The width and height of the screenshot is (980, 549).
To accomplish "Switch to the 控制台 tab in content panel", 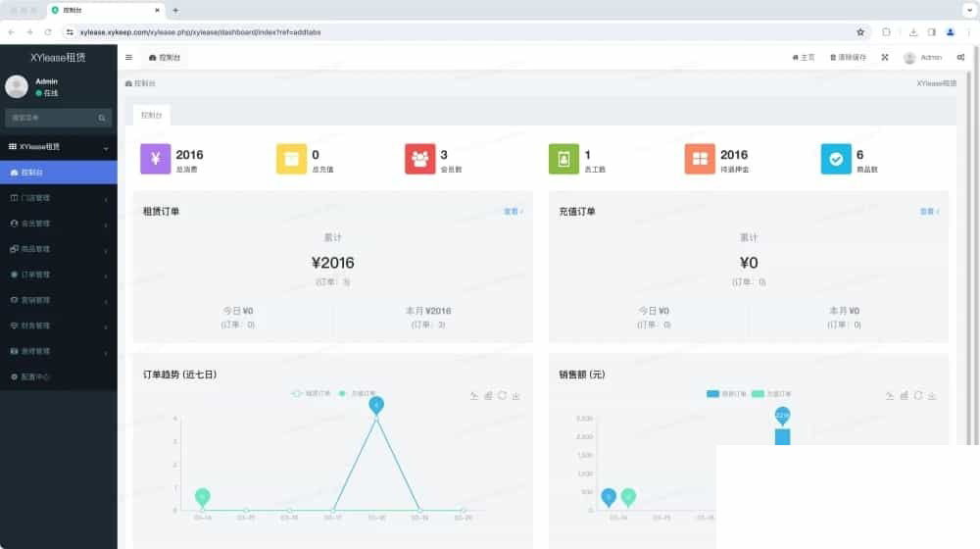I will pos(151,115).
